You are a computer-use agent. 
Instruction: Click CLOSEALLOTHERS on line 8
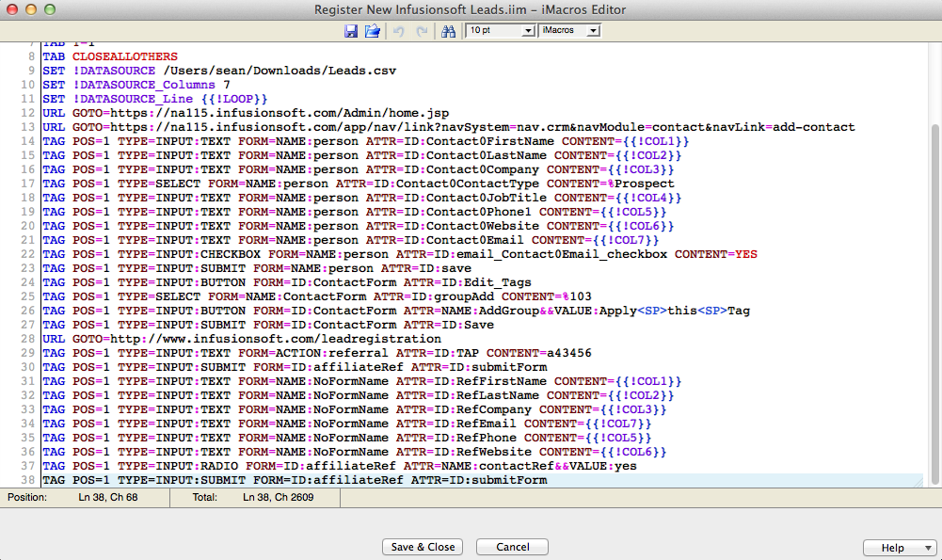tap(125, 56)
